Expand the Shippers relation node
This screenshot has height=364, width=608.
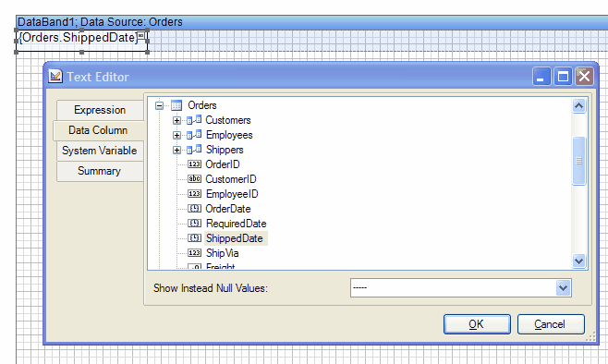click(176, 150)
